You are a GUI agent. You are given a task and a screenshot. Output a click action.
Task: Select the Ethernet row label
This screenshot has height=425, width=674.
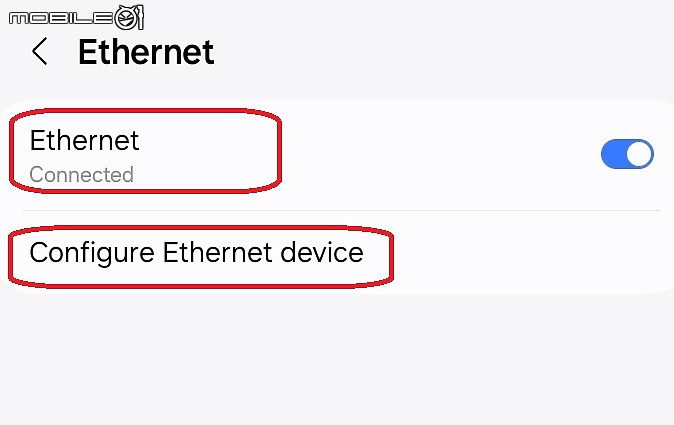84,141
